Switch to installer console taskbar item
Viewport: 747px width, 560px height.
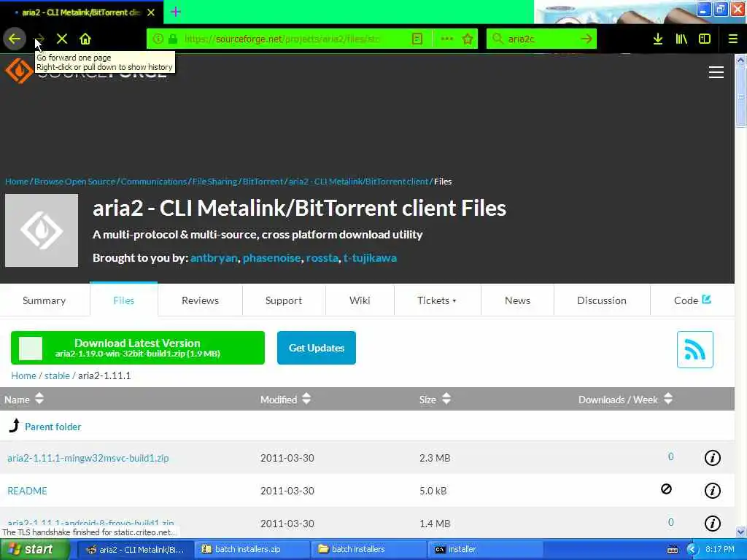pyautogui.click(x=485, y=549)
